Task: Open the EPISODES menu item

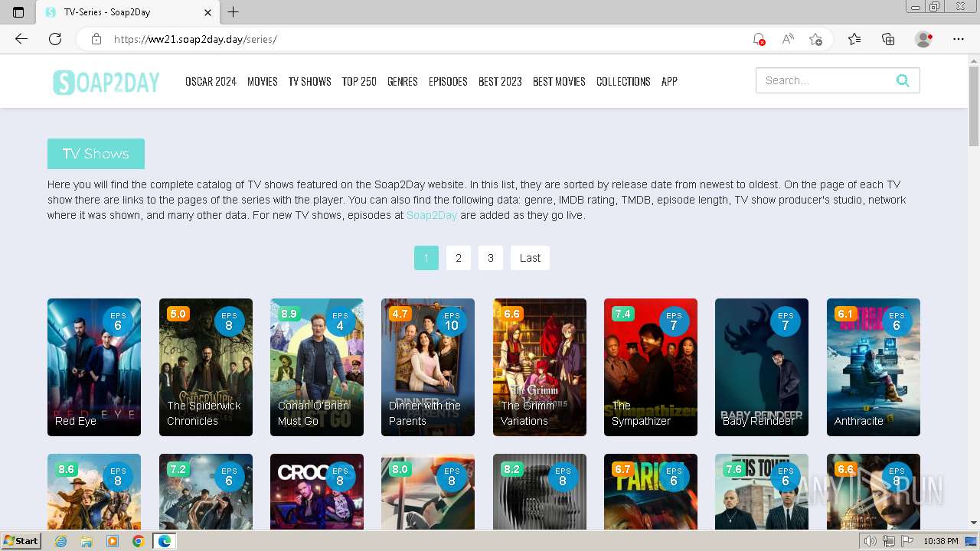Action: [x=448, y=81]
